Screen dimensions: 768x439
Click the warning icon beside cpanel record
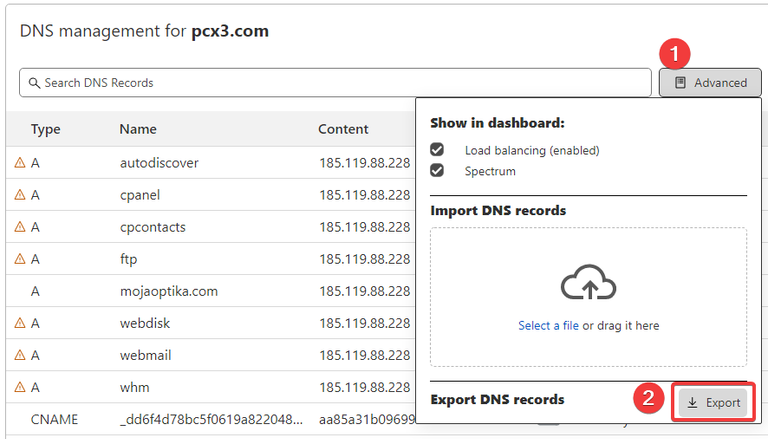[x=19, y=195]
